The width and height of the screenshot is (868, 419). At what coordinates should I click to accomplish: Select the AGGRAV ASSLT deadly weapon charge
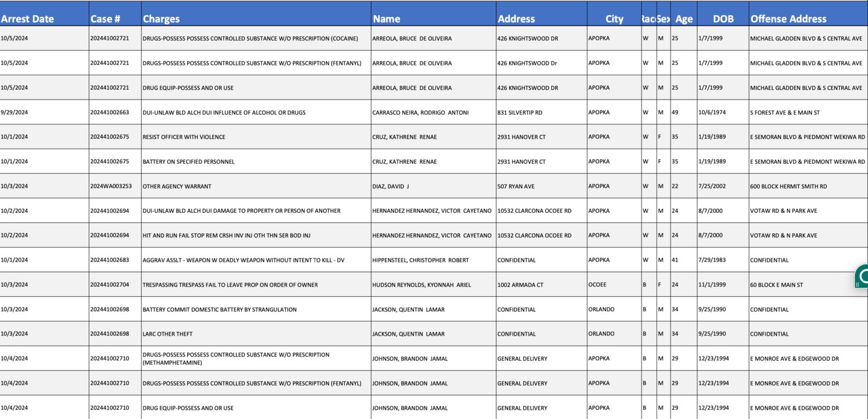(x=256, y=260)
